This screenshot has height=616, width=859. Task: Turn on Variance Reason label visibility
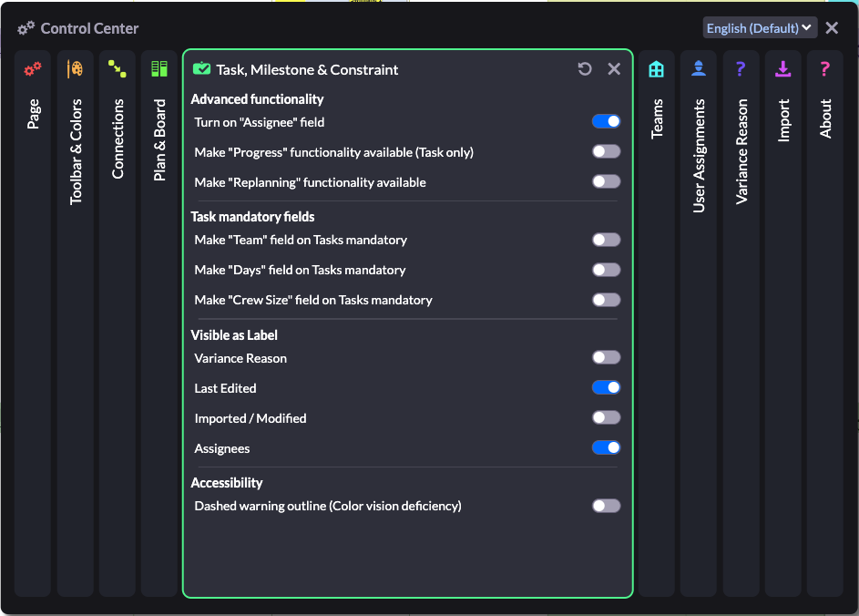[x=606, y=356]
